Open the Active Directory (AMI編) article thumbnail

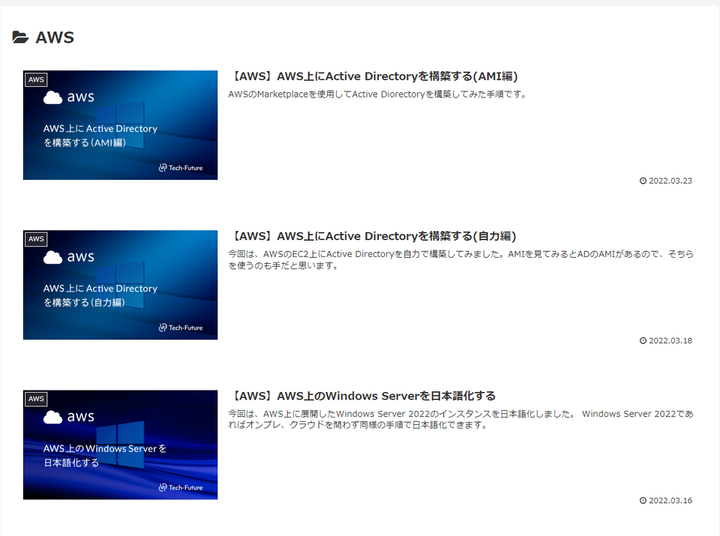(120, 125)
